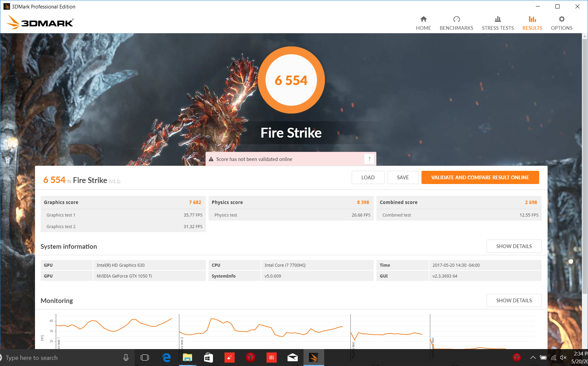Image resolution: width=588 pixels, height=366 pixels.
Task: Open Task View from taskbar
Action: click(145, 358)
